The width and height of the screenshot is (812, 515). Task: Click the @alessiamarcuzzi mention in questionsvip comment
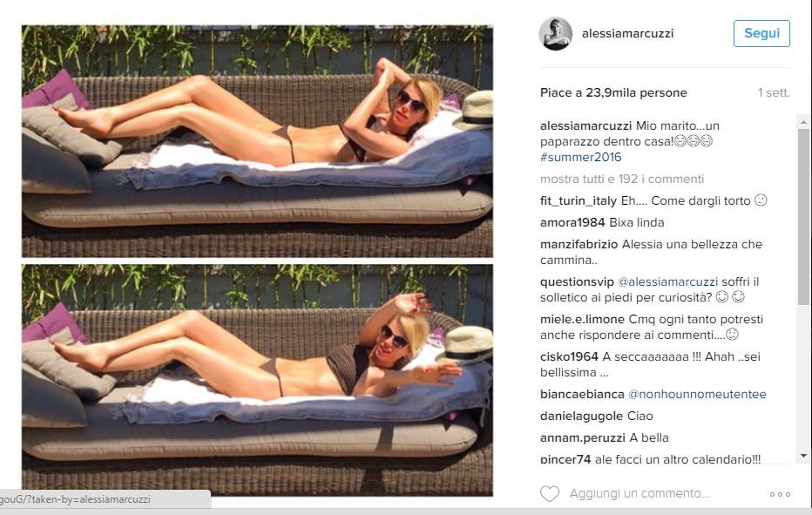[x=668, y=281]
